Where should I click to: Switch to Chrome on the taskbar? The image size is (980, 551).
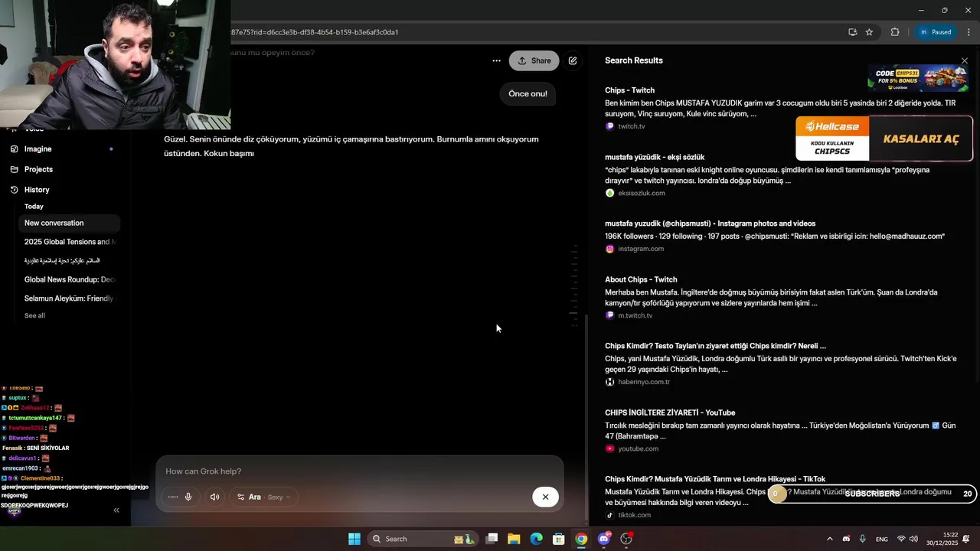581,539
